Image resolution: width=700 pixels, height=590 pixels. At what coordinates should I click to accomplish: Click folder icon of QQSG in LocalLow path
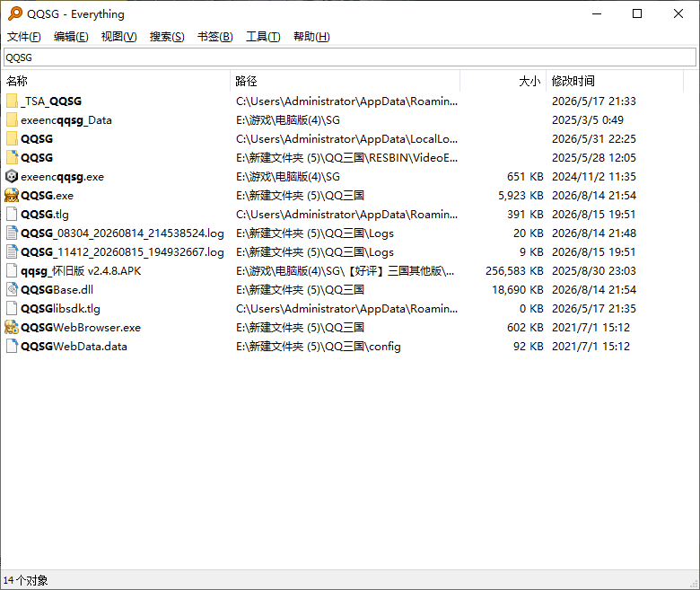coord(12,138)
